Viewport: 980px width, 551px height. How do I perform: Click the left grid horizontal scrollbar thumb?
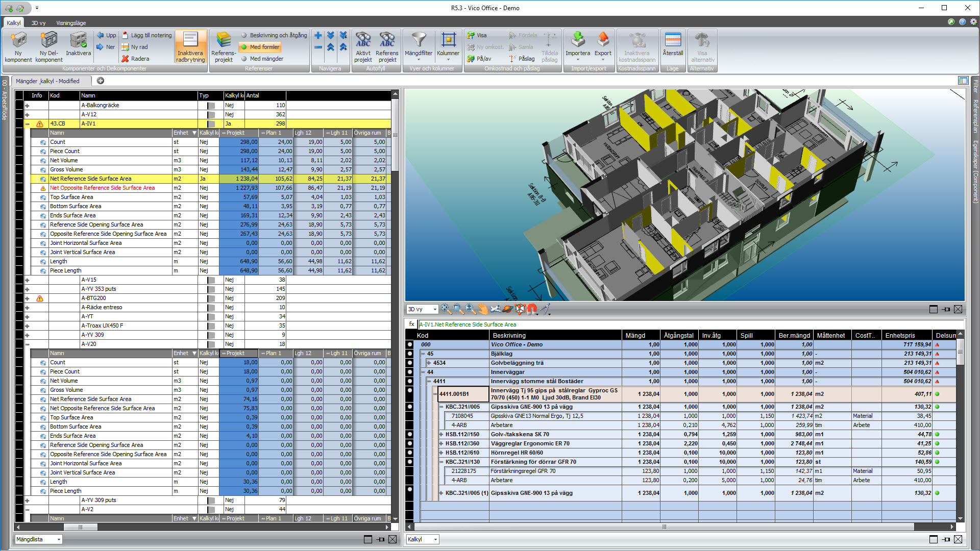tap(80, 527)
